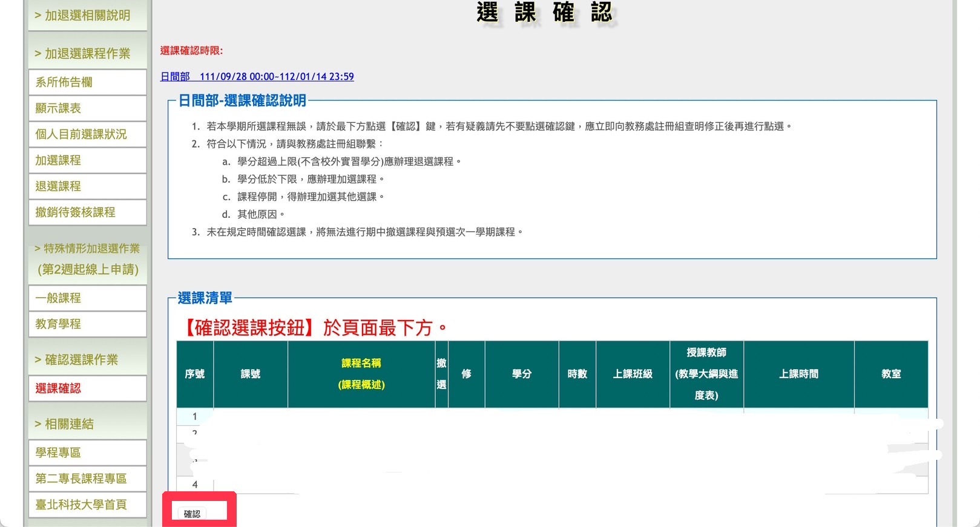
Task: Select 教育學程 in sidebar
Action: (x=88, y=324)
